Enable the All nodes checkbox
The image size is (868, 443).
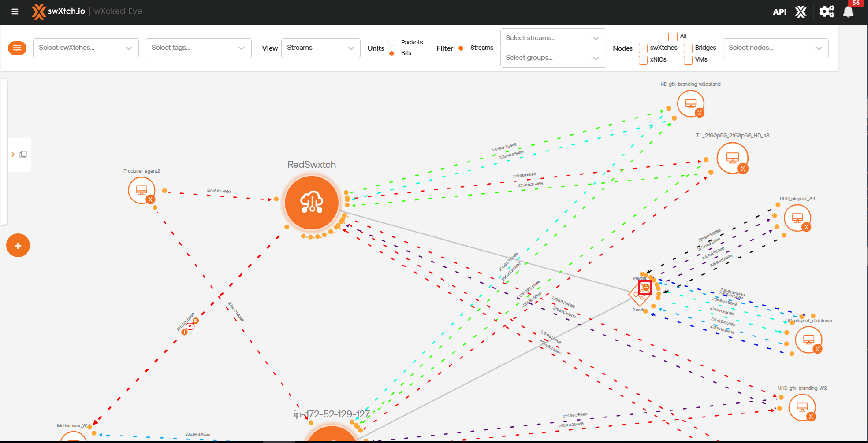(x=673, y=37)
